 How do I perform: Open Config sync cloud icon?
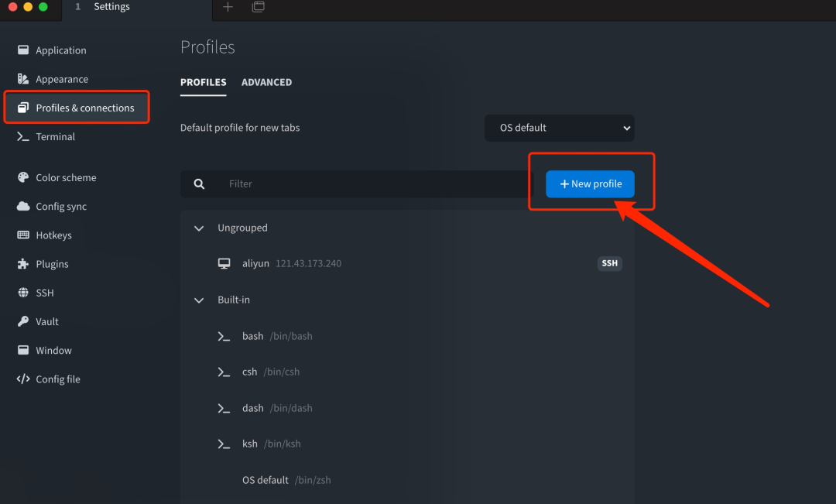[23, 206]
